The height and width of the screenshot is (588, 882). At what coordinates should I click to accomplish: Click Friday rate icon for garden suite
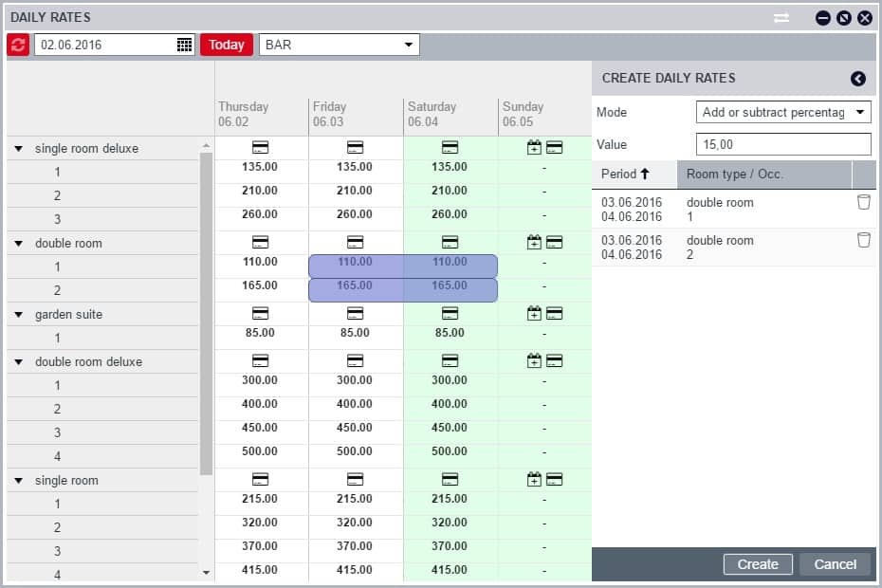356,314
